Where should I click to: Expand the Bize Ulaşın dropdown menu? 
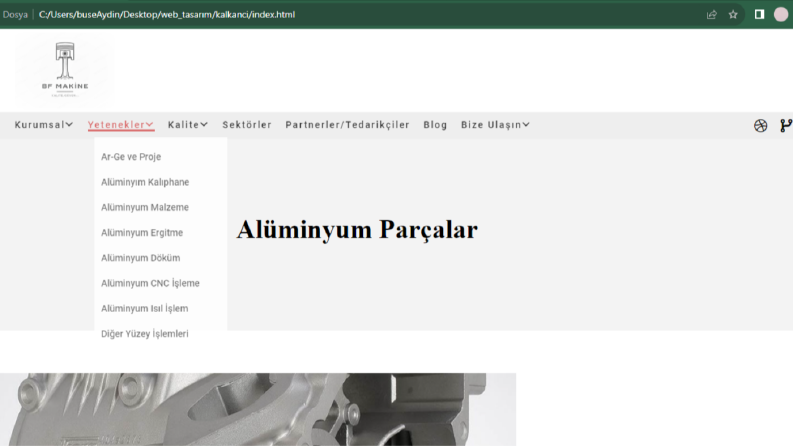pyautogui.click(x=495, y=124)
